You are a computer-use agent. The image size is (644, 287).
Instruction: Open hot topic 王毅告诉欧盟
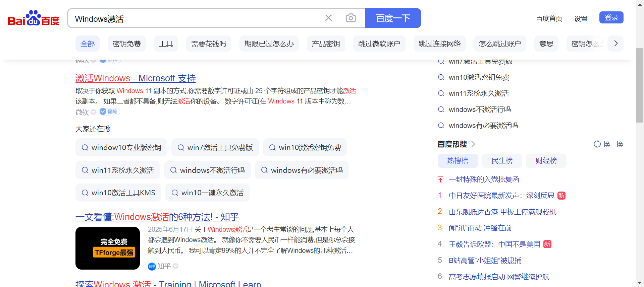pyautogui.click(x=494, y=244)
